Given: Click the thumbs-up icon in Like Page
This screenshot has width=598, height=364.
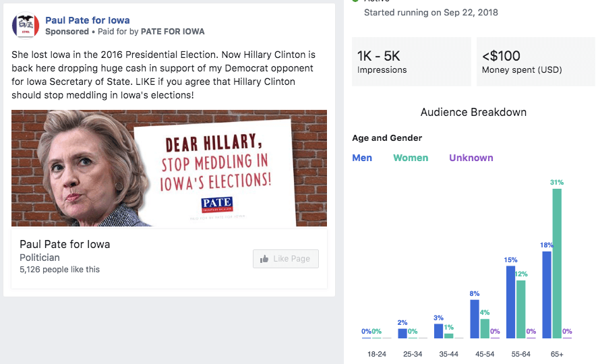Looking at the screenshot, I should (x=264, y=259).
